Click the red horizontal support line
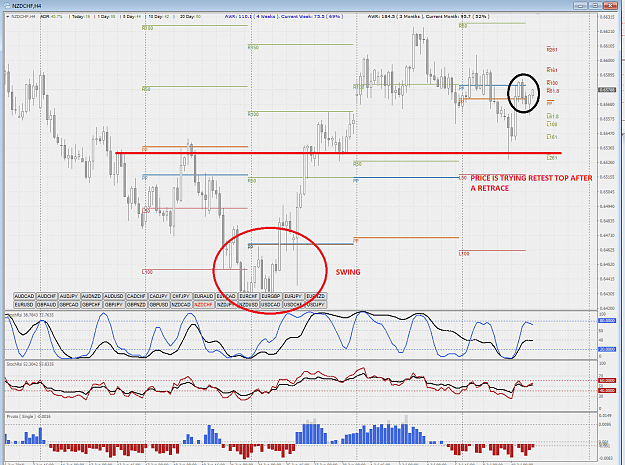625x465 pixels. point(338,153)
